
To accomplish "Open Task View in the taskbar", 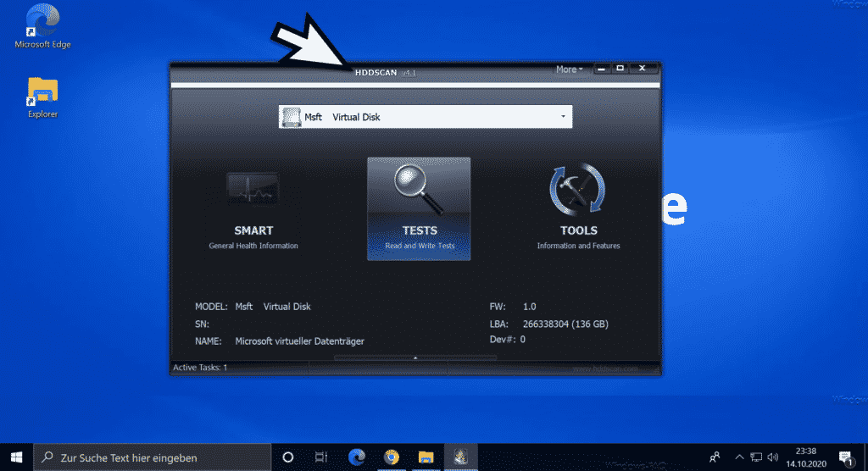I will [321, 457].
